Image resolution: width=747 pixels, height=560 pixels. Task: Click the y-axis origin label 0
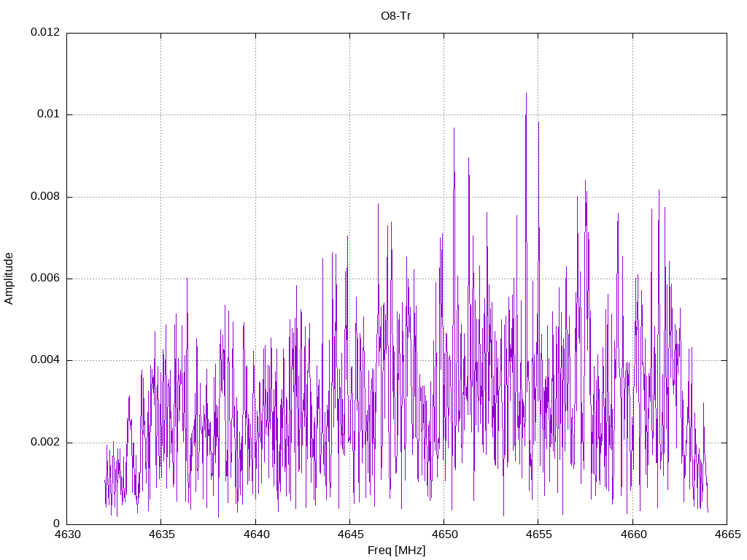pyautogui.click(x=57, y=524)
